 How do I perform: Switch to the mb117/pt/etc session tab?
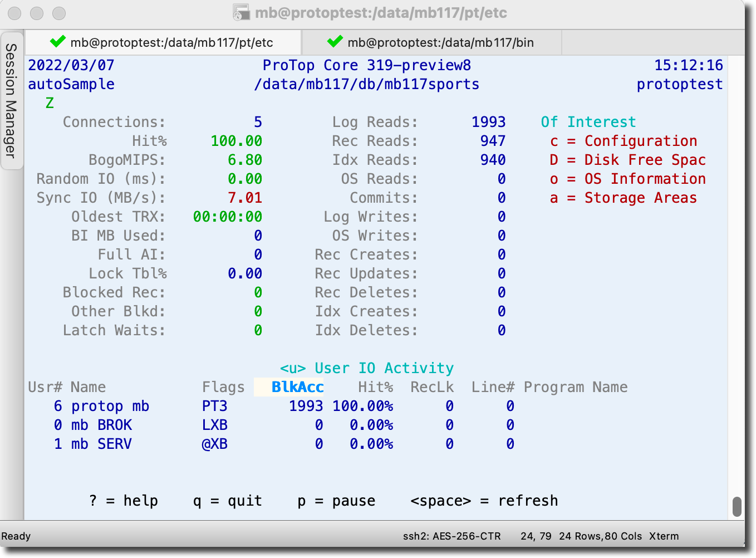coord(163,42)
